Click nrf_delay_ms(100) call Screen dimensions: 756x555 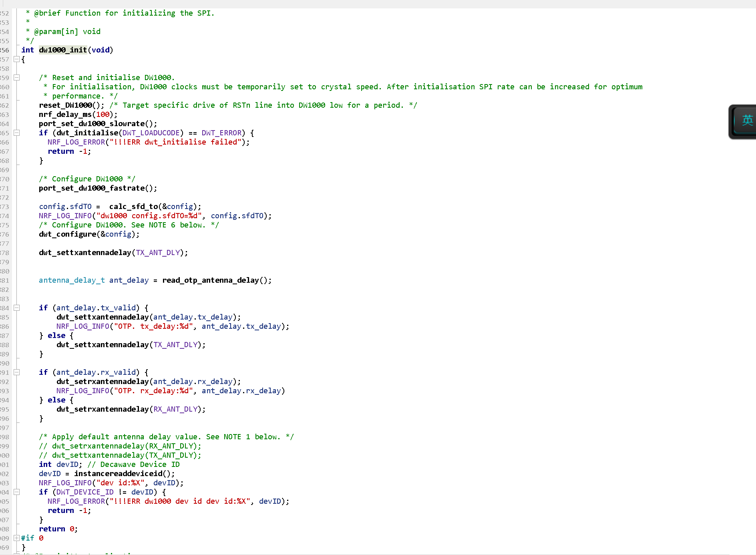(x=78, y=115)
